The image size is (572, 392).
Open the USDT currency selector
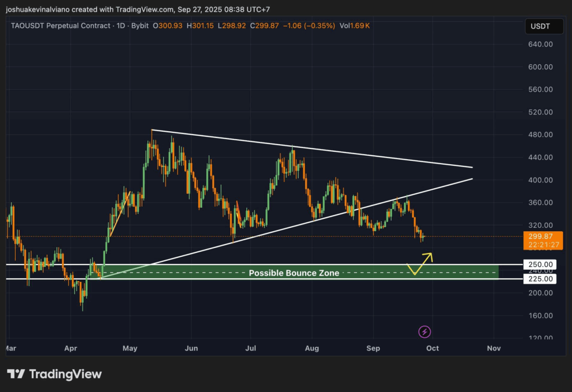point(544,26)
